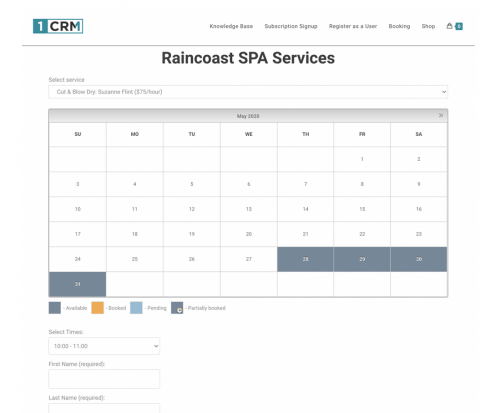Screen dimensions: 500x413
Task: Click date 17 in the calendar
Action: click(78, 234)
